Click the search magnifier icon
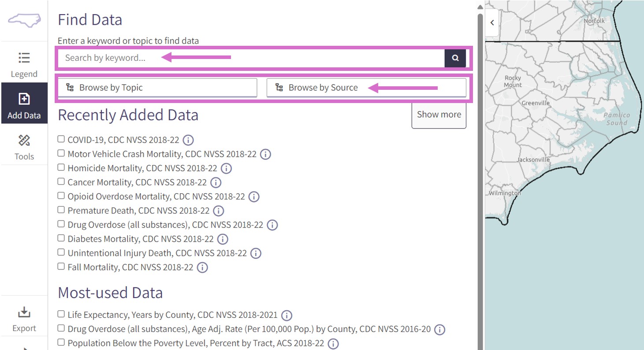This screenshot has height=350, width=644. click(455, 58)
